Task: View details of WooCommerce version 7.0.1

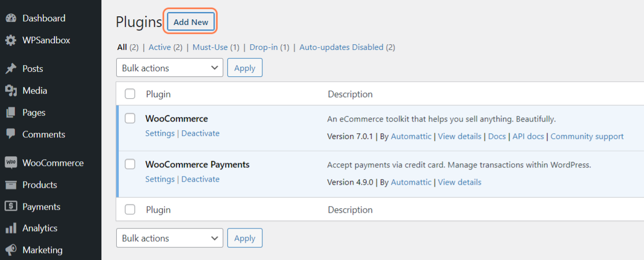Action: click(x=460, y=136)
